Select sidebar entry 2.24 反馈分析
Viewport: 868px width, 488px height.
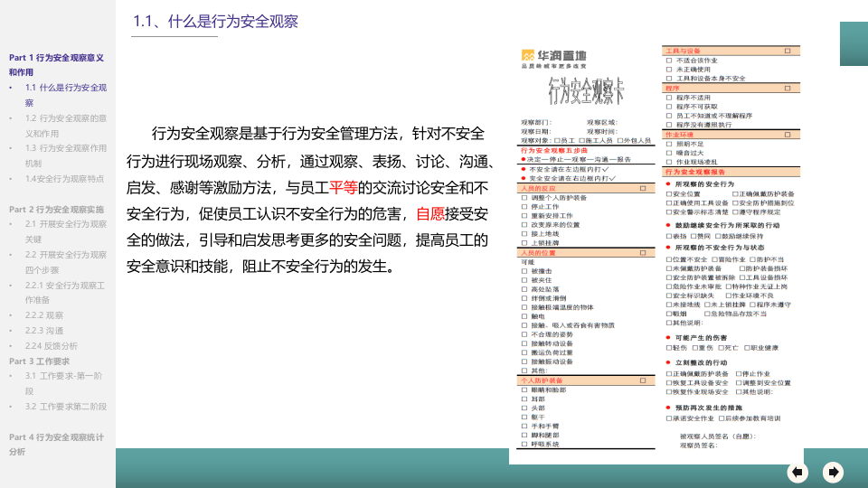tap(51, 346)
